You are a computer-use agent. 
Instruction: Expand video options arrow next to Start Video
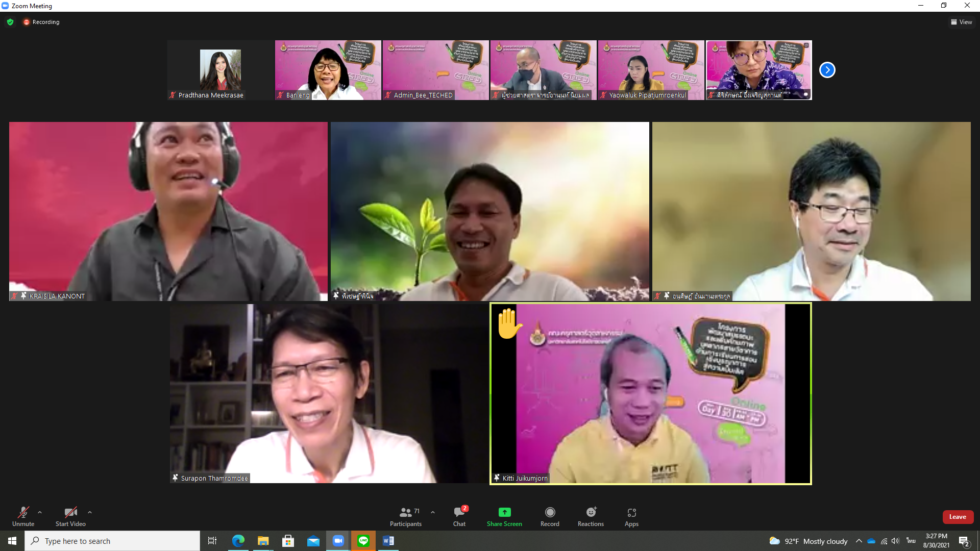pyautogui.click(x=90, y=512)
